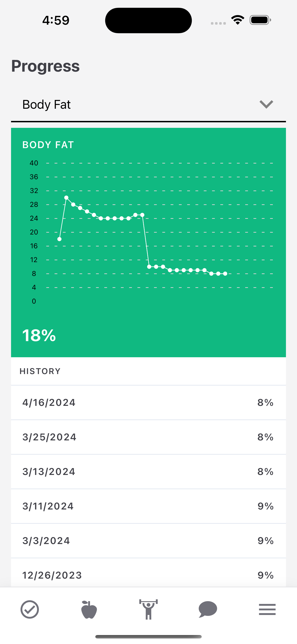Open the weightlifter workout tab icon

(148, 609)
